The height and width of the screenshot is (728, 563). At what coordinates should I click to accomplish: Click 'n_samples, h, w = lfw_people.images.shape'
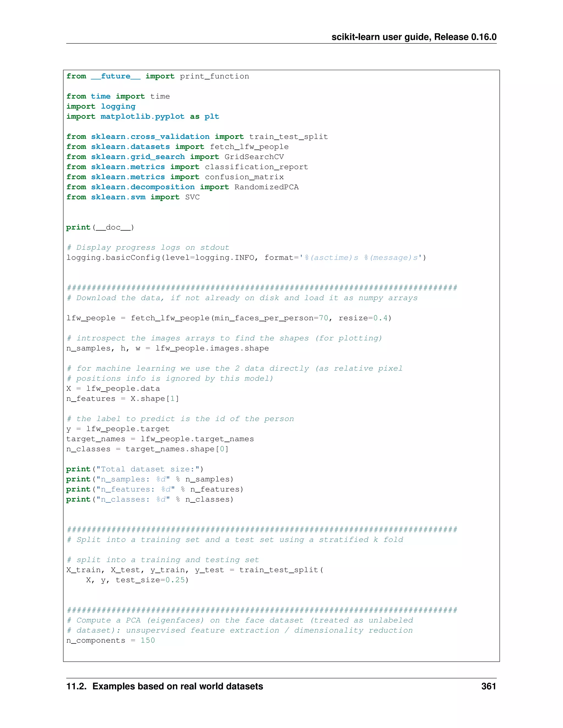167,348
